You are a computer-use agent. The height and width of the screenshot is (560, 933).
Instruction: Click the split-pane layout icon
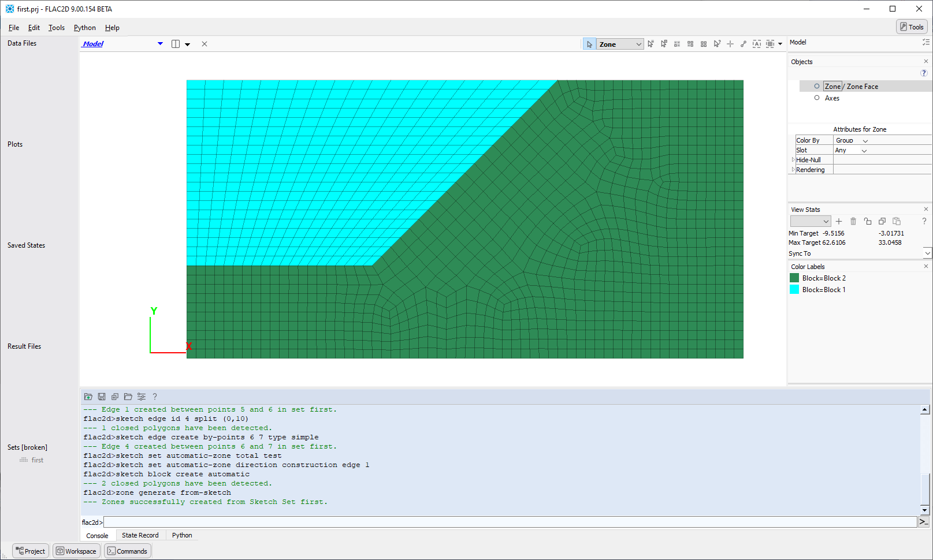point(176,44)
